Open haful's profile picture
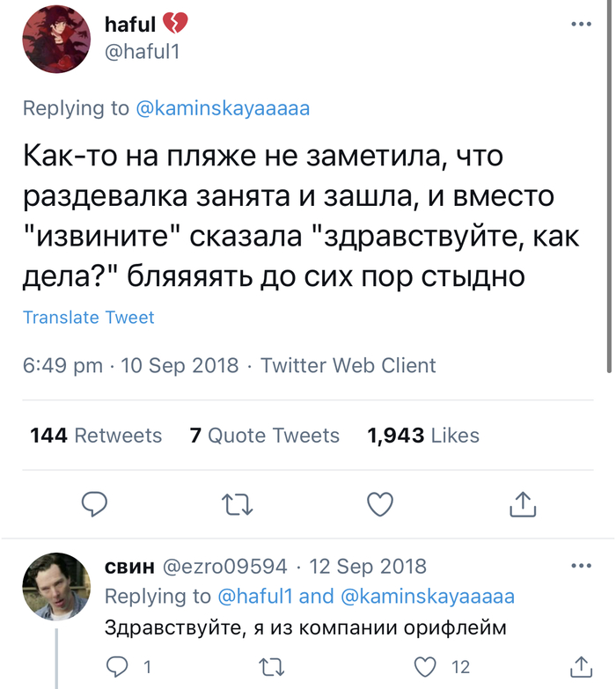This screenshot has height=689, width=616. click(55, 40)
